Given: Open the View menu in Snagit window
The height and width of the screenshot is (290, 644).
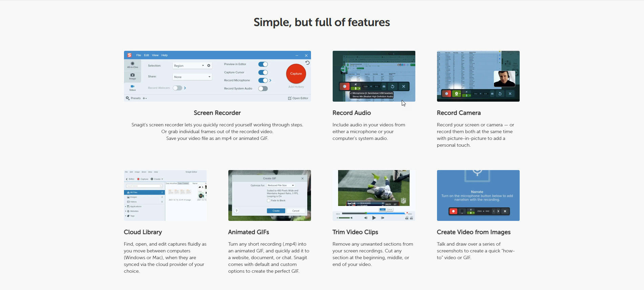Looking at the screenshot, I should tap(155, 55).
